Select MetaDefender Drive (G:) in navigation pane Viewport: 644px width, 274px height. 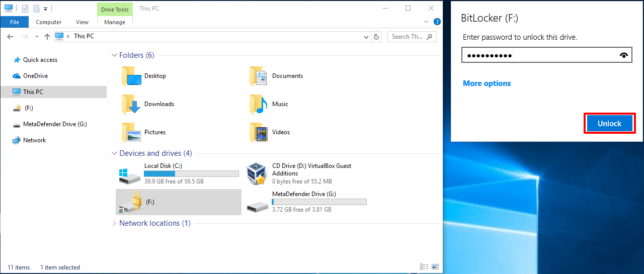click(x=55, y=124)
